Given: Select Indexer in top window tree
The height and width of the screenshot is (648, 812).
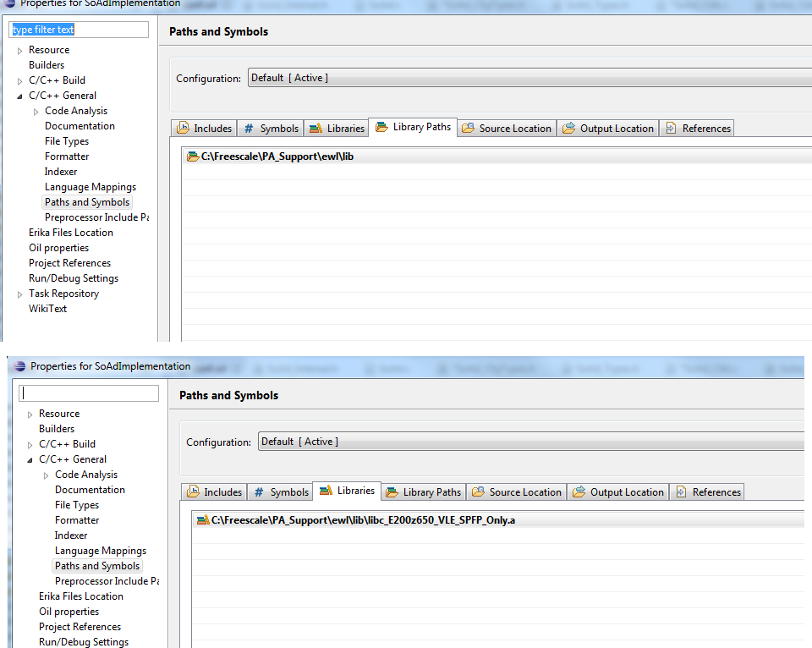Looking at the screenshot, I should 61,172.
